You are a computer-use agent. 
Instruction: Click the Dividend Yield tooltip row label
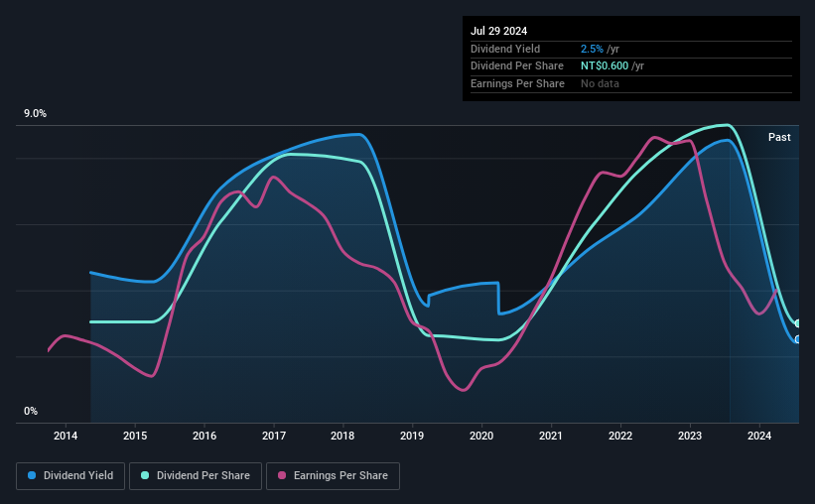(x=505, y=49)
